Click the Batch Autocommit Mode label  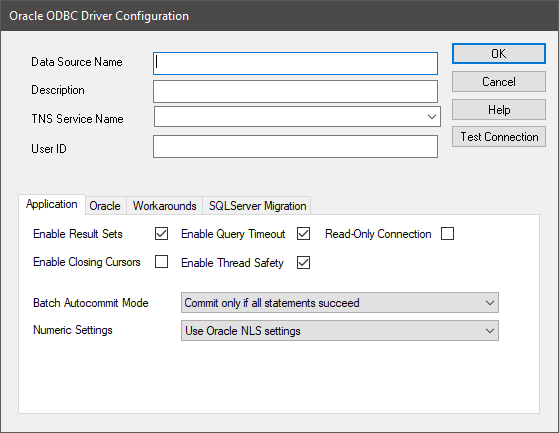[91, 303]
